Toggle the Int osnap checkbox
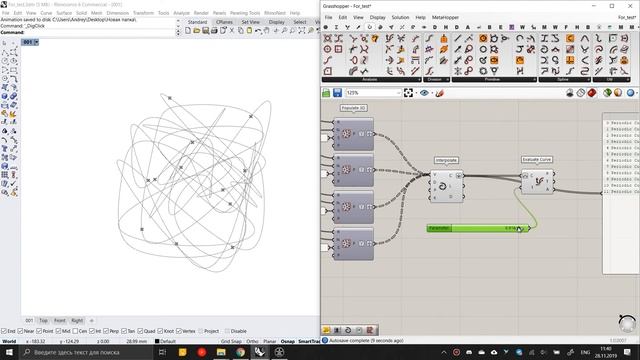Image resolution: width=640 pixels, height=360 pixels. pyautogui.click(x=92, y=331)
